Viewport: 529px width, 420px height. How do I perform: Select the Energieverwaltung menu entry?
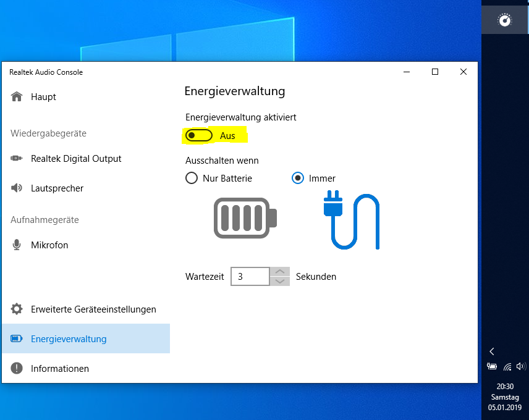[86, 338]
